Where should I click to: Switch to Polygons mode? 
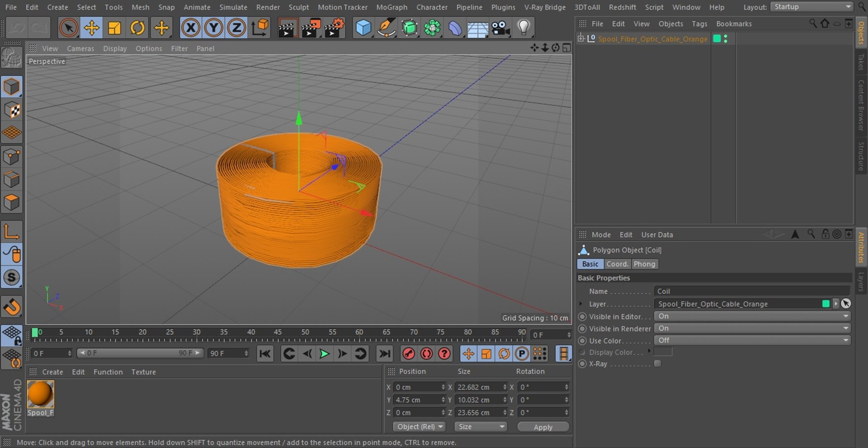coord(12,203)
